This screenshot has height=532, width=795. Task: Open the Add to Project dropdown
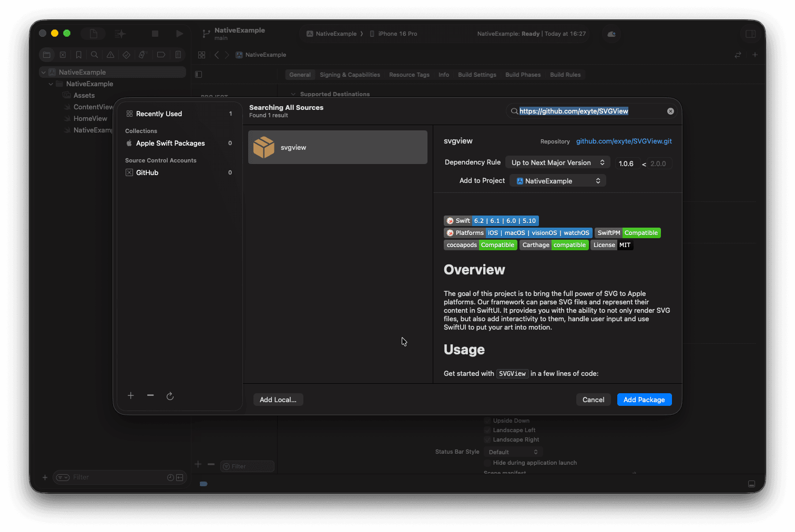pyautogui.click(x=557, y=181)
